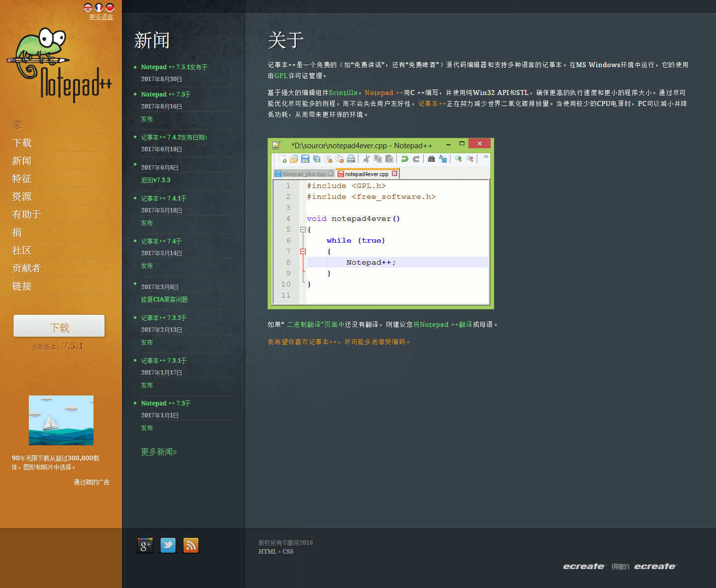Open 记事本++ 7.4于 news item
This screenshot has height=588, width=716.
point(161,241)
